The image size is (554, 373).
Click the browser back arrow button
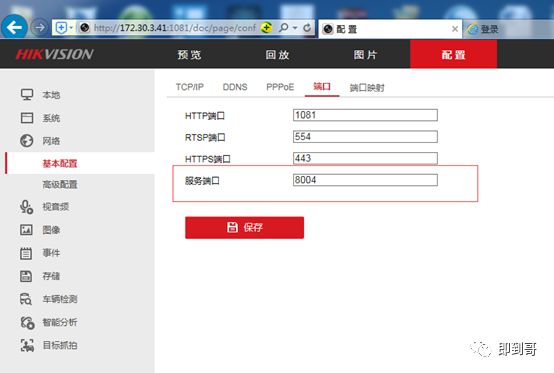coord(14,27)
